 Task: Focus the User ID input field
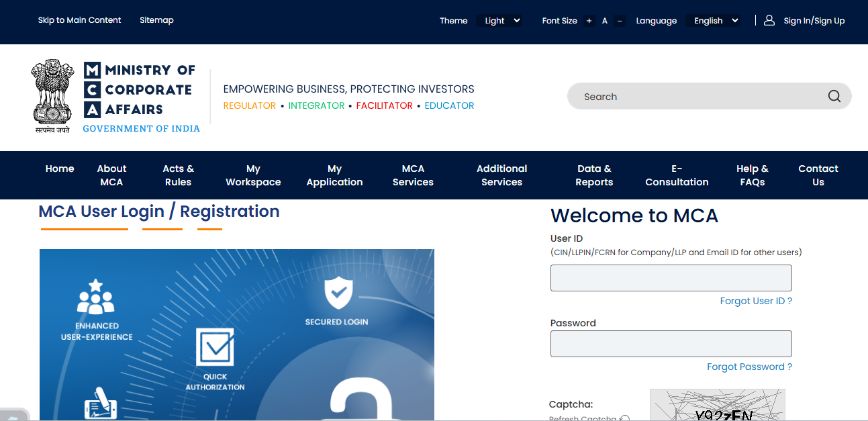pos(671,278)
